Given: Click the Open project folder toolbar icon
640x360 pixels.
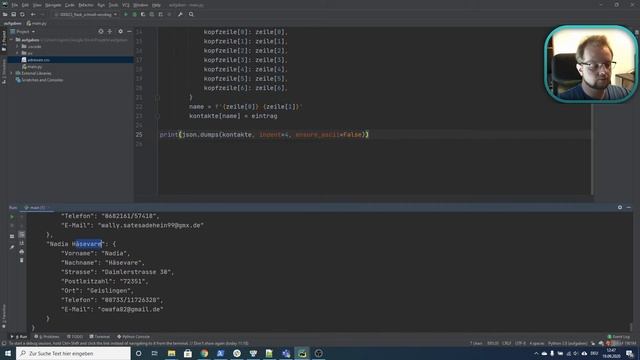Looking at the screenshot, I should pos(5,14).
